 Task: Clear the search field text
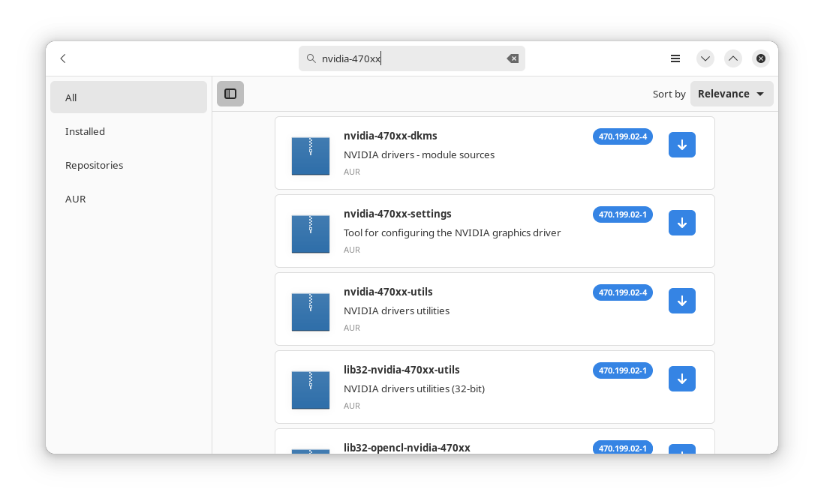[x=513, y=58]
